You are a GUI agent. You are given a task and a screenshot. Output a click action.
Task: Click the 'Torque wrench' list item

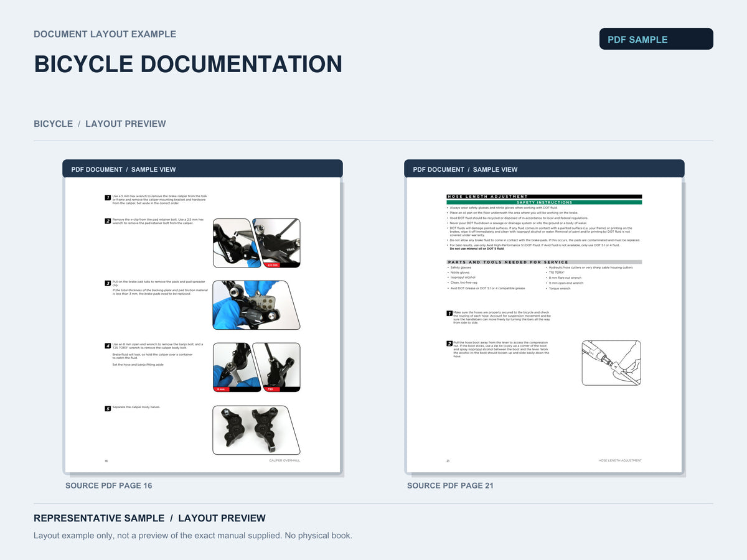[558, 289]
